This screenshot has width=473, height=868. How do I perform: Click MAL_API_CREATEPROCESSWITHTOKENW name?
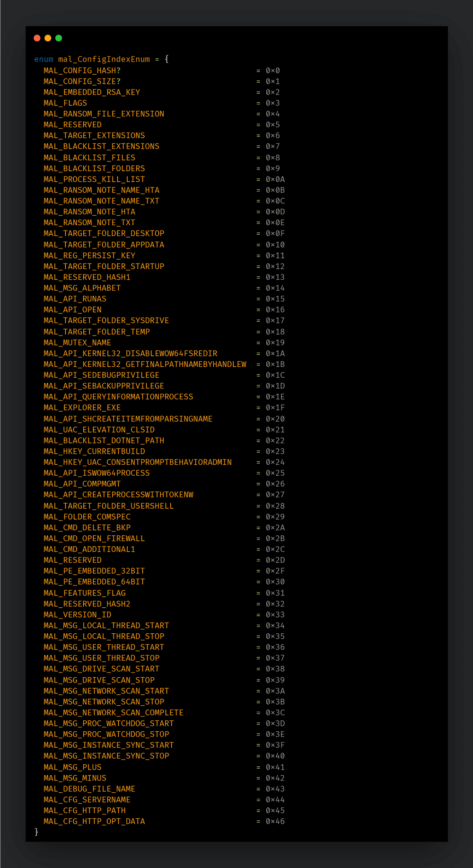coord(118,495)
